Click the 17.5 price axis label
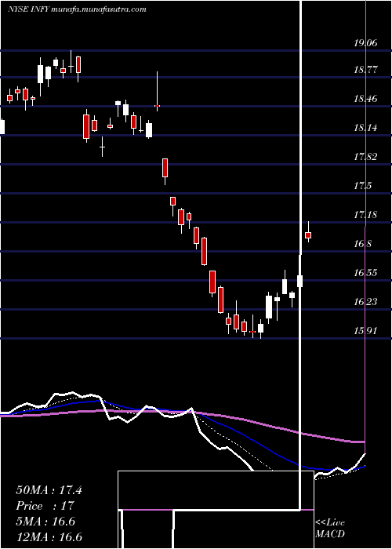 coord(362,186)
